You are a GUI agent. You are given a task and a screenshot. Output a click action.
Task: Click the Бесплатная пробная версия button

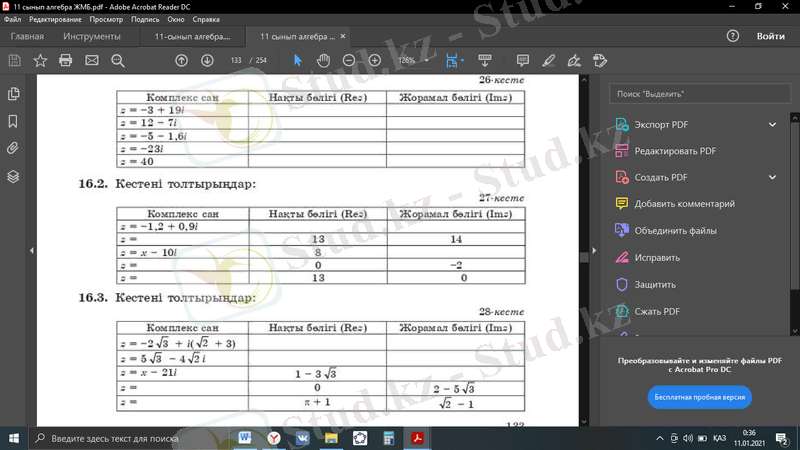(x=700, y=397)
